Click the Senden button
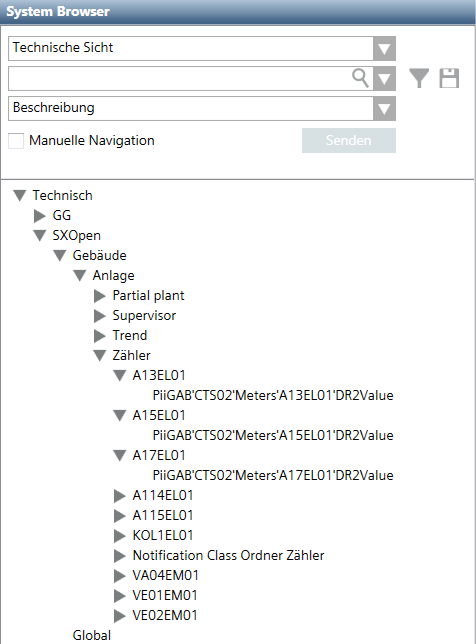 (x=349, y=140)
